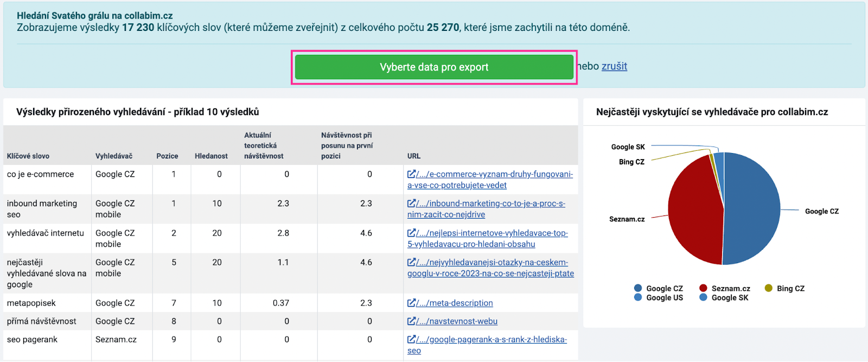This screenshot has height=362, width=868.
Task: Select keyword 'nejčastěji vyhledávané slova na google'
Action: click(x=47, y=273)
